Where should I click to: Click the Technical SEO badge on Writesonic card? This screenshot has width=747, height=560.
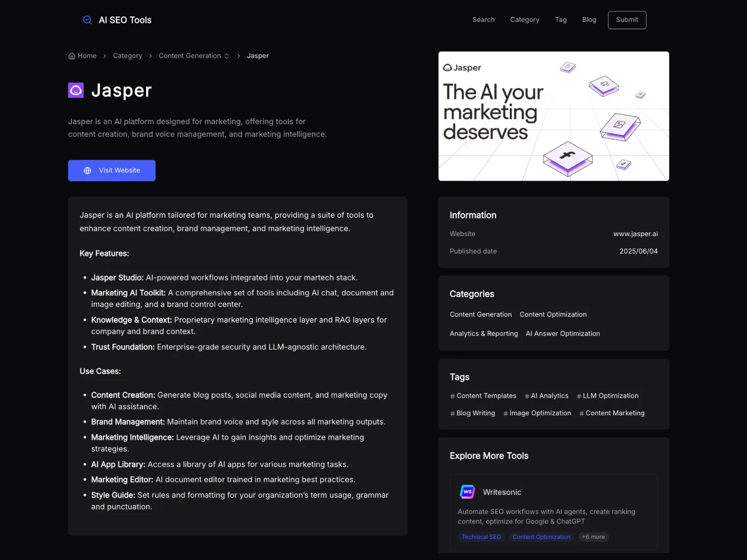pos(481,537)
